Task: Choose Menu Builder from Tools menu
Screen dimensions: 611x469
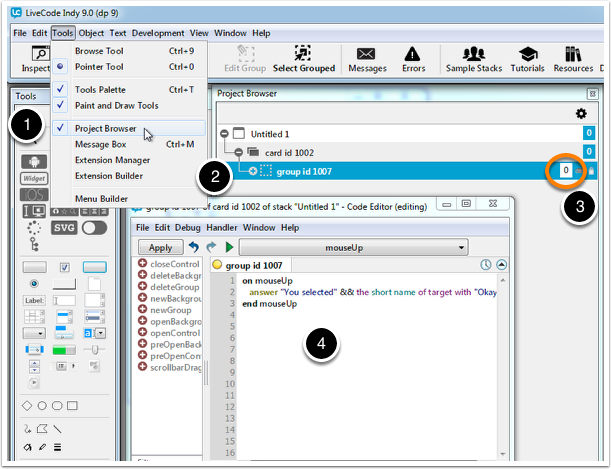Action: [x=129, y=199]
